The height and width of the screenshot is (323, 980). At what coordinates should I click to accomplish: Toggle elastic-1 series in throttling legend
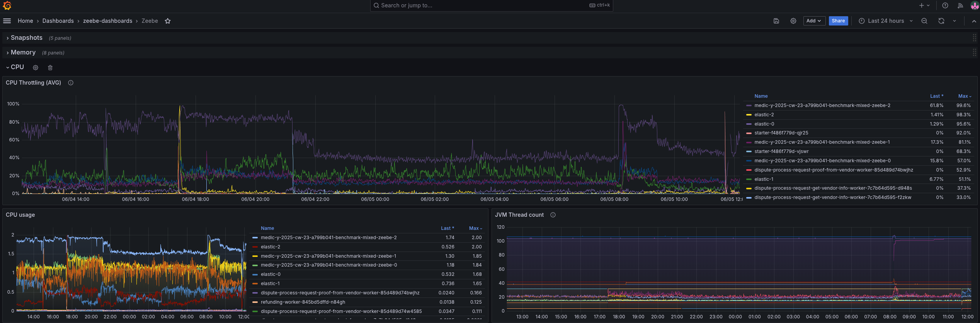[764, 179]
